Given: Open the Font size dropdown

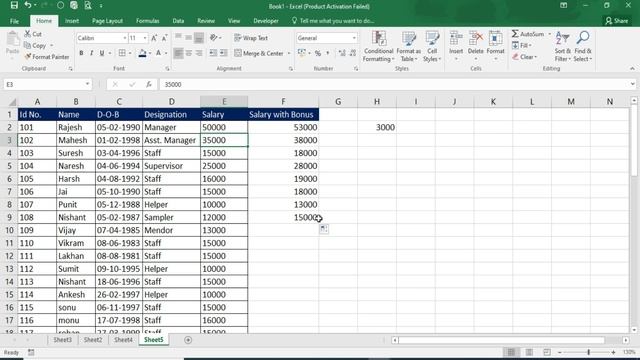Looking at the screenshot, I should (145, 38).
